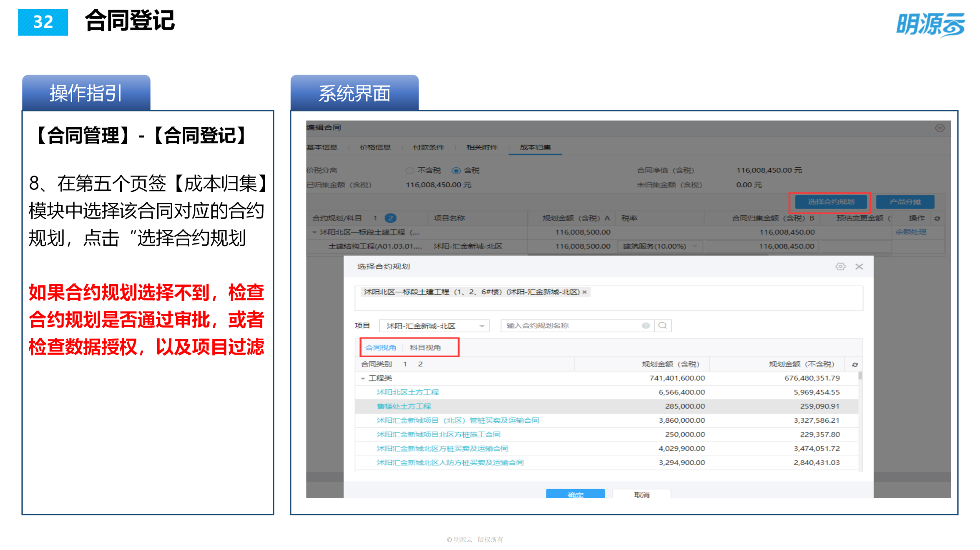
Task: Click the 确定 button
Action: [x=575, y=494]
